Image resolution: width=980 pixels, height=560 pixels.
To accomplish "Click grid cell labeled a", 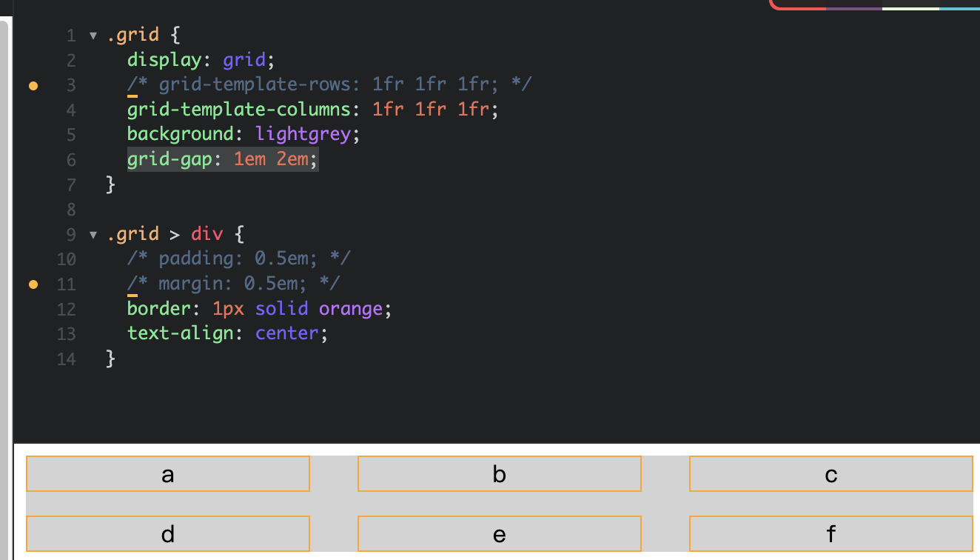I will pyautogui.click(x=168, y=474).
